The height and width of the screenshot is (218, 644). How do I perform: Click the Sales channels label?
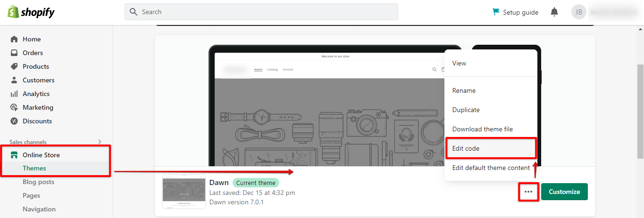(x=28, y=142)
